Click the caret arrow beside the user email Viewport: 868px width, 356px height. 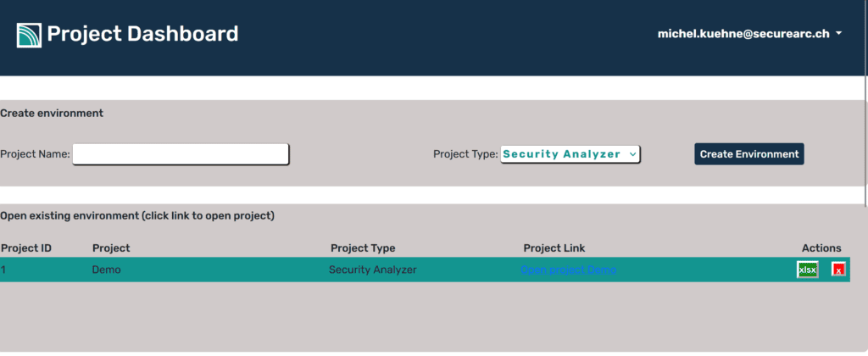point(838,34)
